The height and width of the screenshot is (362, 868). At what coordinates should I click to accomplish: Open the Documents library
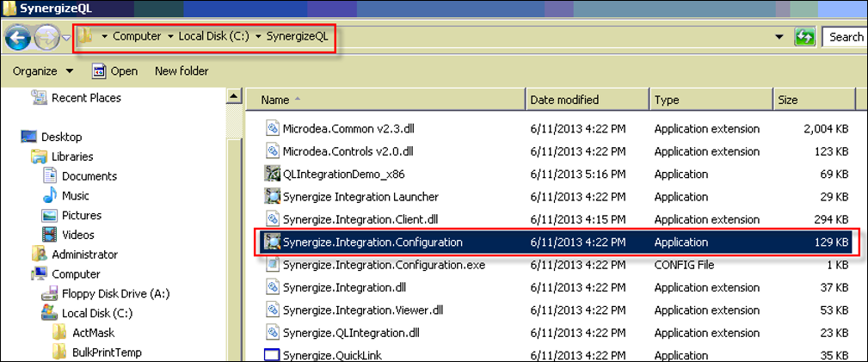pos(89,176)
